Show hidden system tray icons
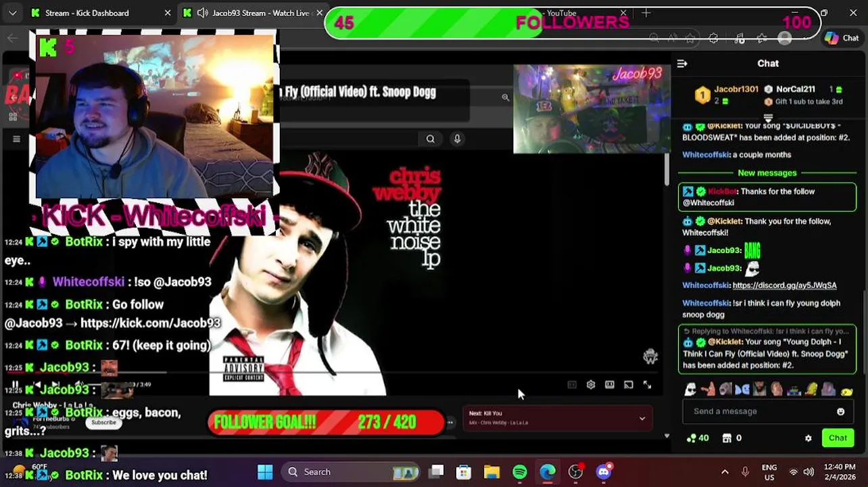The height and width of the screenshot is (487, 868). click(725, 472)
